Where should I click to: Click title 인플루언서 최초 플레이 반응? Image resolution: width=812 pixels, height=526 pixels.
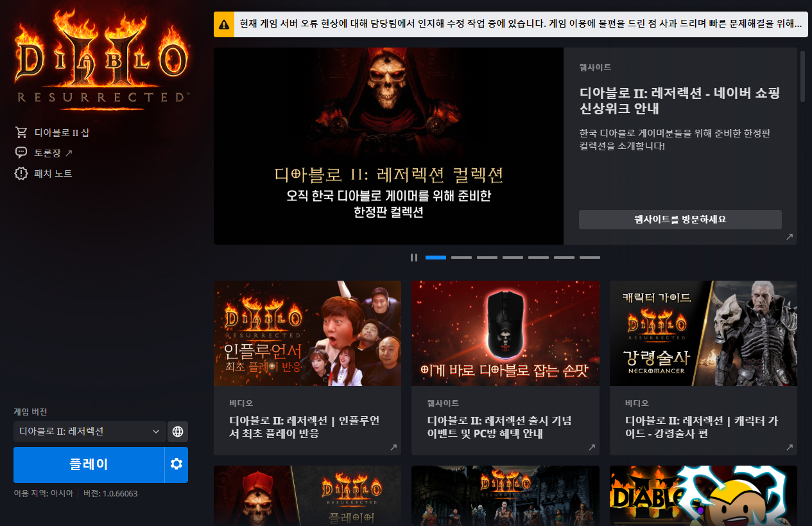coord(304,427)
